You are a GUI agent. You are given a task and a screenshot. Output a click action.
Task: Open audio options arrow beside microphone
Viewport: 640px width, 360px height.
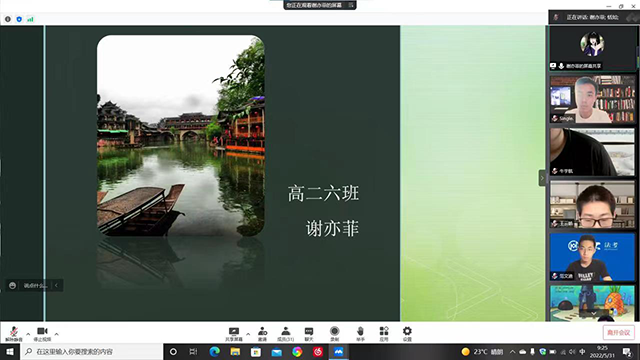click(28, 334)
